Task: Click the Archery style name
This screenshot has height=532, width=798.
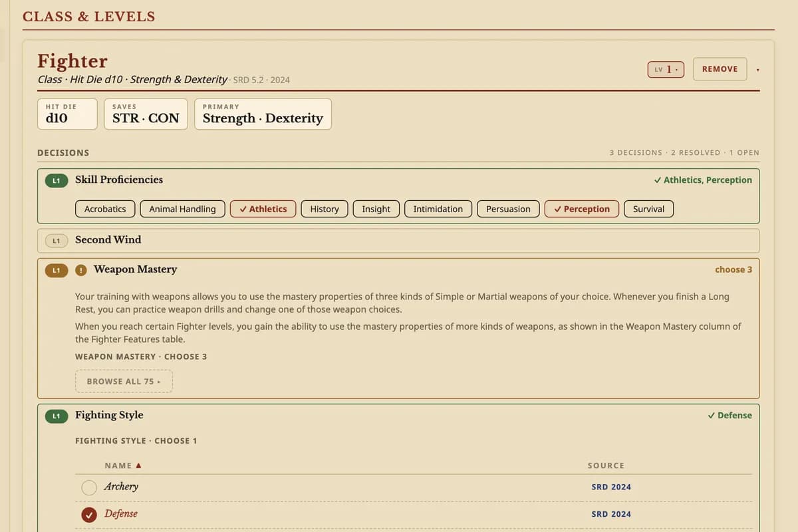Action: point(121,487)
